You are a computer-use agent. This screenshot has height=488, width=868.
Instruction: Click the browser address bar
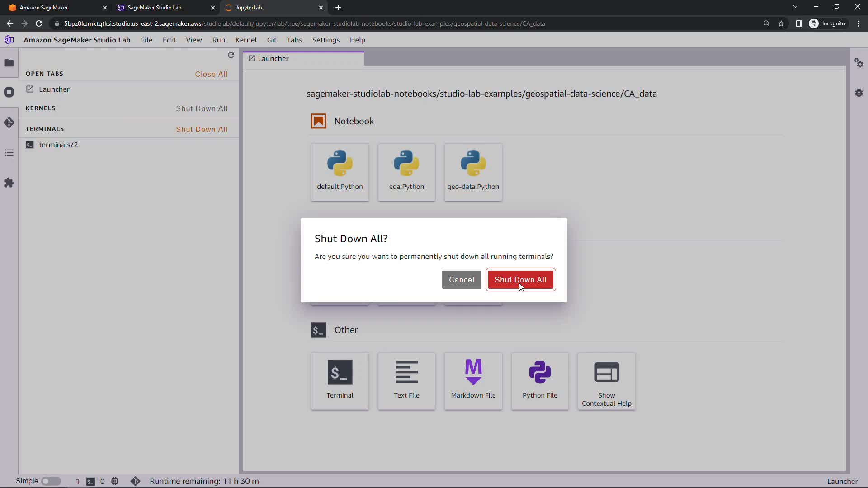pyautogui.click(x=362, y=23)
